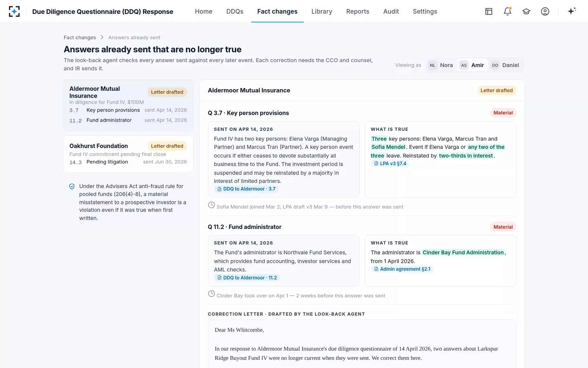This screenshot has height=368, width=588.
Task: Click the breadcrumb chevron after Fact changes
Action: click(102, 37)
